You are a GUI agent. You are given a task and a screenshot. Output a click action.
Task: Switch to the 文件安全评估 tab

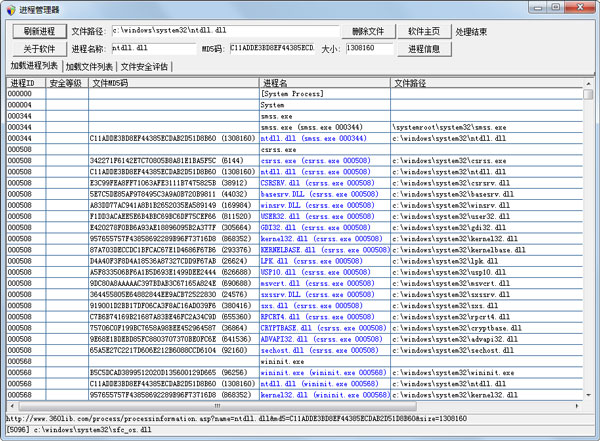144,67
